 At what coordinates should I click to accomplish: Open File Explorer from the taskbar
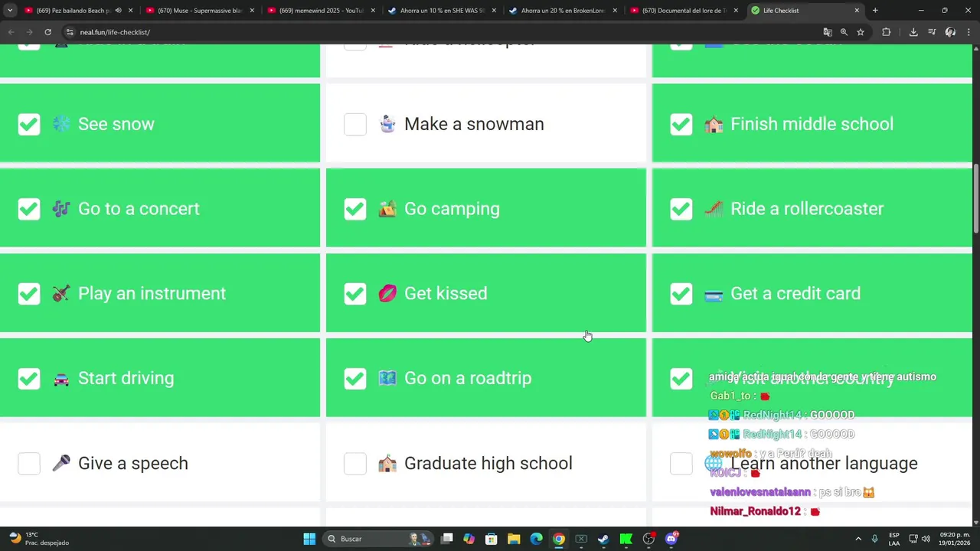514,539
